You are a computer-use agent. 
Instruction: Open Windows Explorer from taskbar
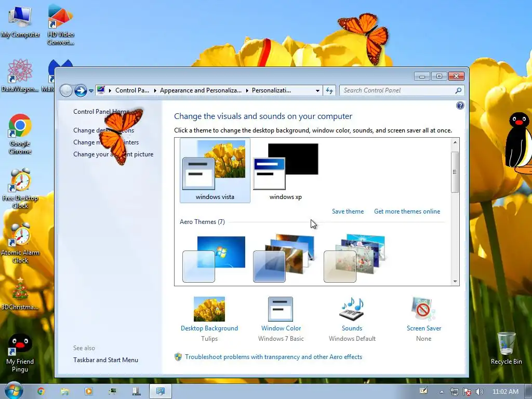click(65, 392)
